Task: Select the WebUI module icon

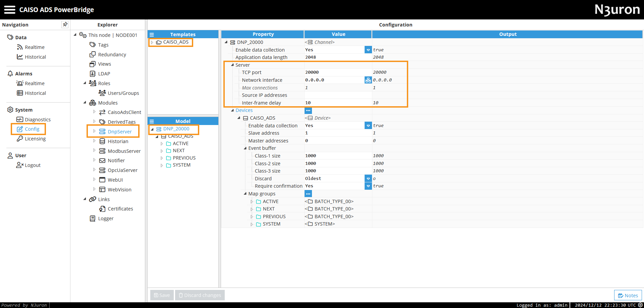Action: coord(102,180)
